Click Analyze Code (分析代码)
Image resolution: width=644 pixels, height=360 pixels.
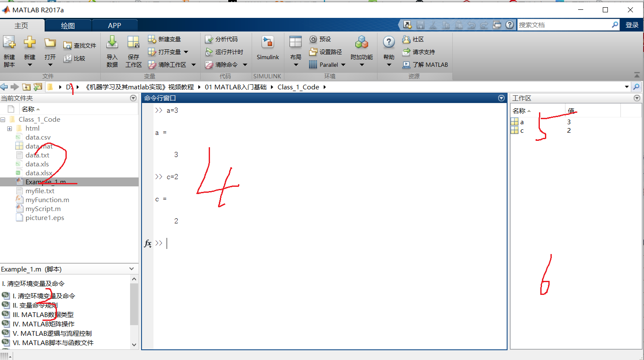click(221, 39)
